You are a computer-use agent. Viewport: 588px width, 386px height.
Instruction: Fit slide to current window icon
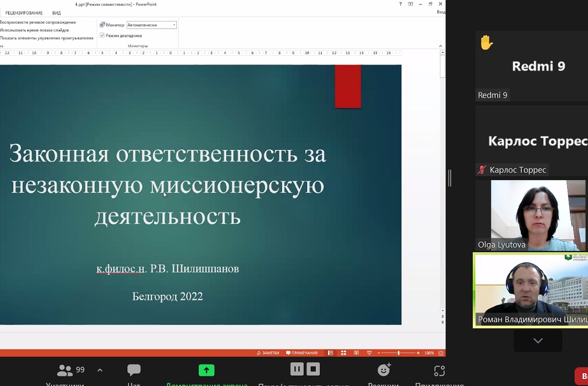click(441, 353)
